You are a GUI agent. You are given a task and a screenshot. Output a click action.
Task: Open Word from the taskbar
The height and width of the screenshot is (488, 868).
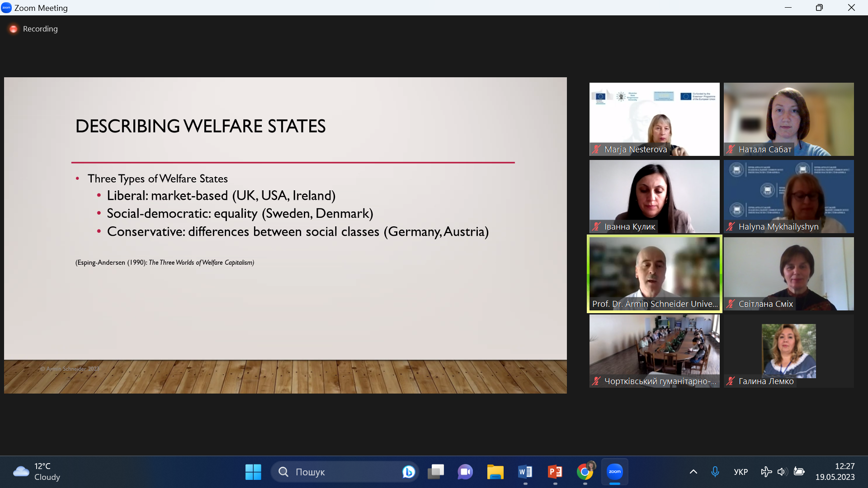pyautogui.click(x=525, y=472)
